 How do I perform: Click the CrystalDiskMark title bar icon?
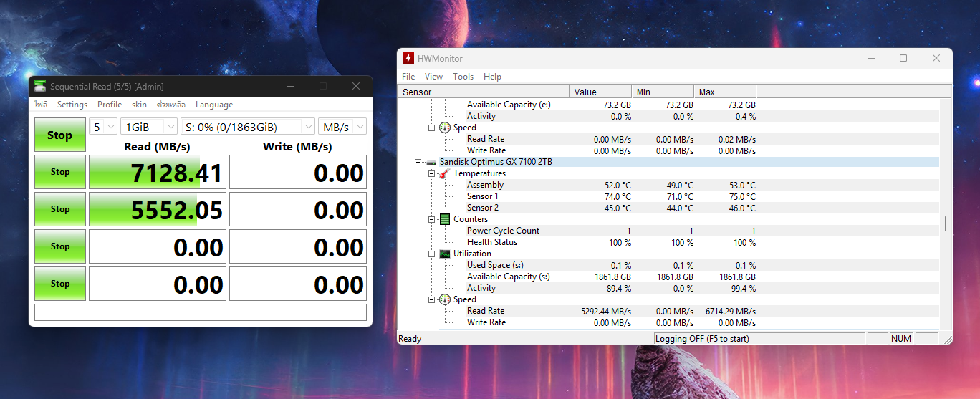tap(41, 86)
